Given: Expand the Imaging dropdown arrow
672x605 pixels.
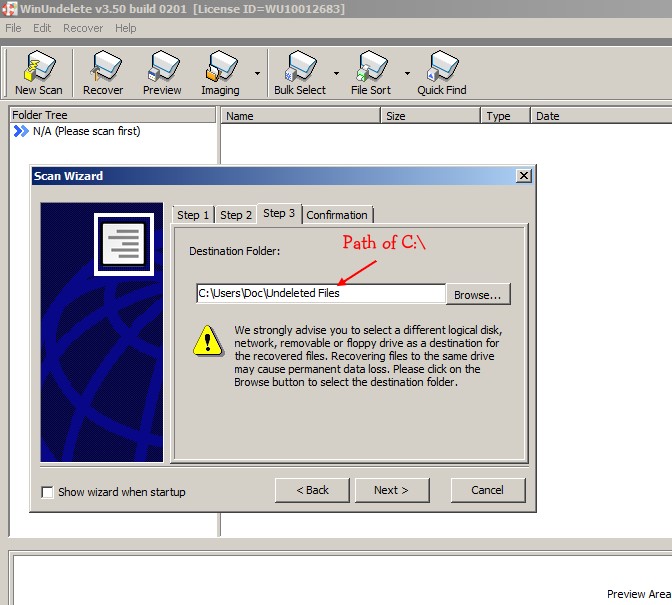Looking at the screenshot, I should [257, 73].
